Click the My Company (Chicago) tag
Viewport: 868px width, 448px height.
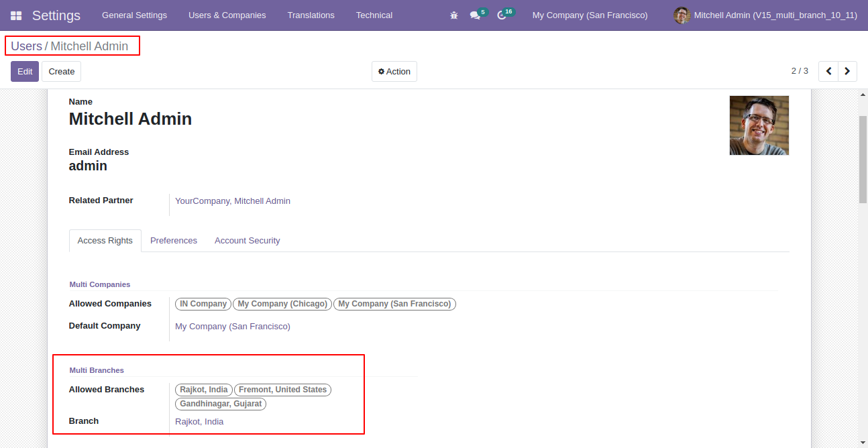coord(282,304)
